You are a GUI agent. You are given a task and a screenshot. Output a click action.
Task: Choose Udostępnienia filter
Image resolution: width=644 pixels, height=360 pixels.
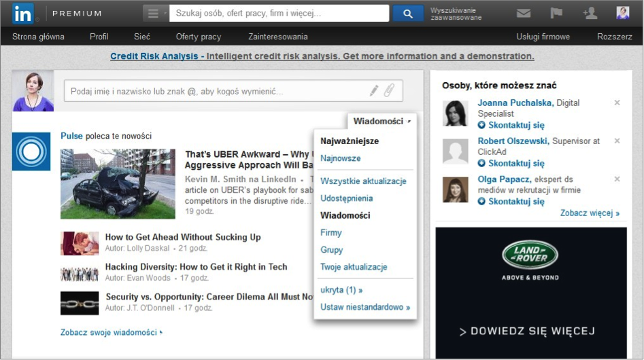coord(347,198)
